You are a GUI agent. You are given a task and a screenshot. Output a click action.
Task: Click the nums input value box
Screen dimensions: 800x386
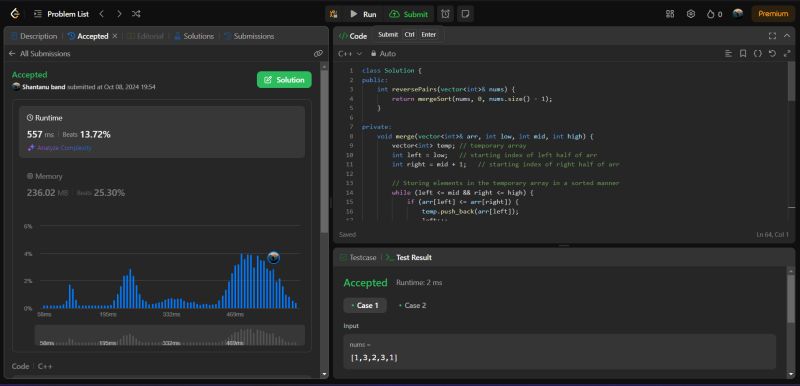[560, 352]
